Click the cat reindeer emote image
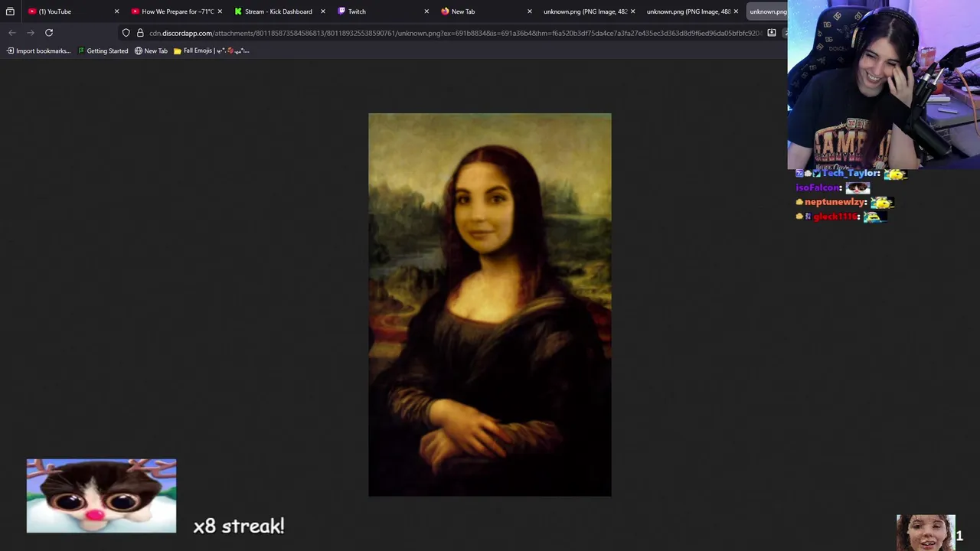Viewport: 980px width, 551px height. click(x=101, y=496)
